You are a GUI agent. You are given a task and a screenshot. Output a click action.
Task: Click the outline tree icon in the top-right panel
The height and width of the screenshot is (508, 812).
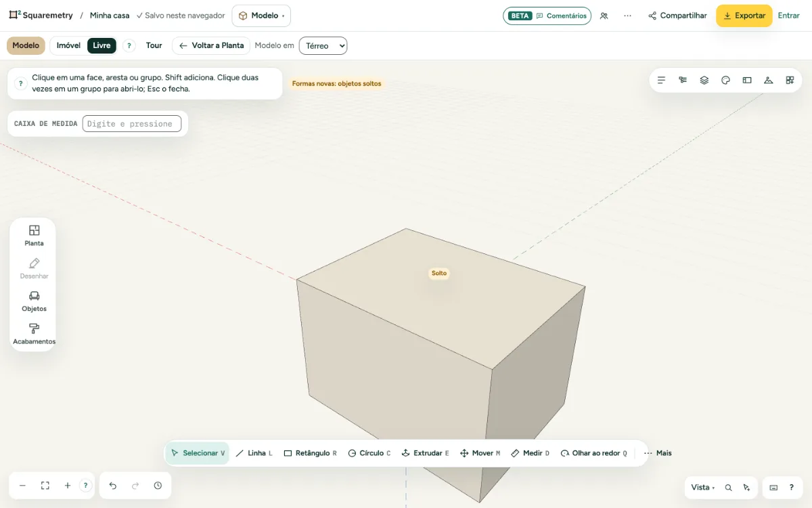(683, 80)
